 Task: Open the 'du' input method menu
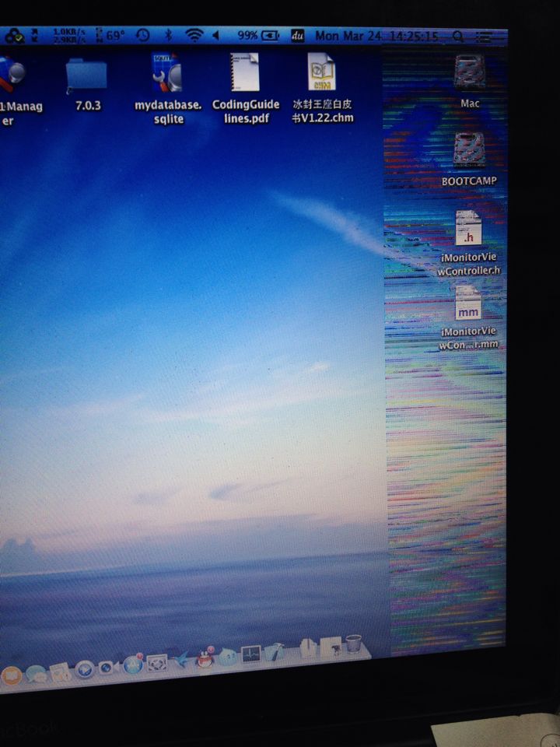tap(297, 36)
